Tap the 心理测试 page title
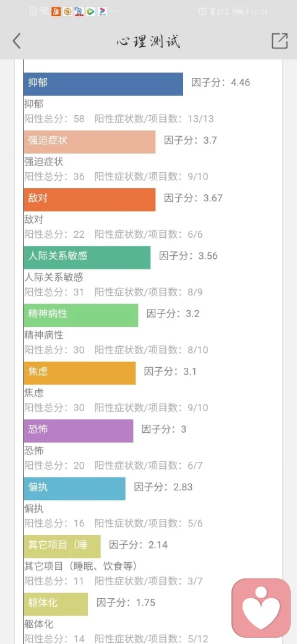Screen dimensions: 297x644 [148, 41]
